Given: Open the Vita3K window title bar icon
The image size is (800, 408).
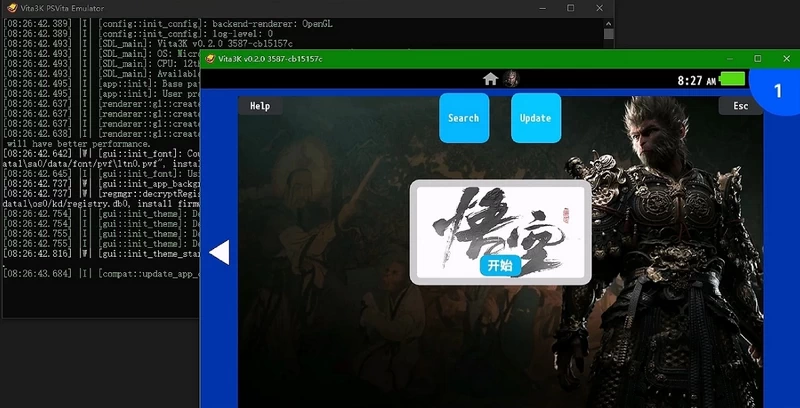Looking at the screenshot, I should pos(210,59).
